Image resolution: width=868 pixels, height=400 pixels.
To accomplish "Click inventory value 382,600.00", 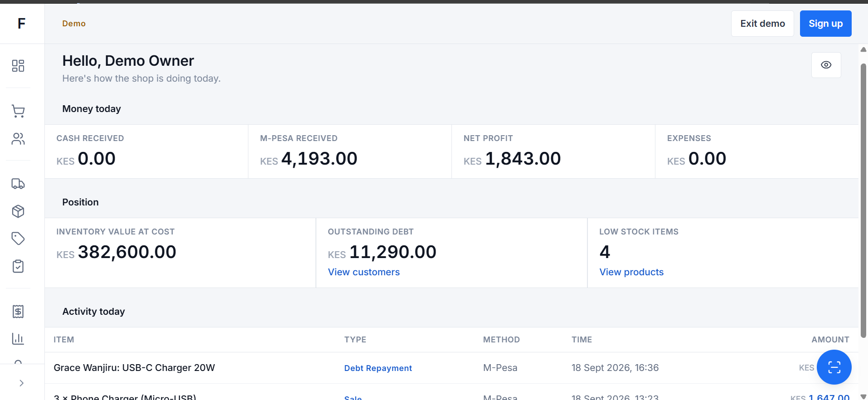I will 127,252.
